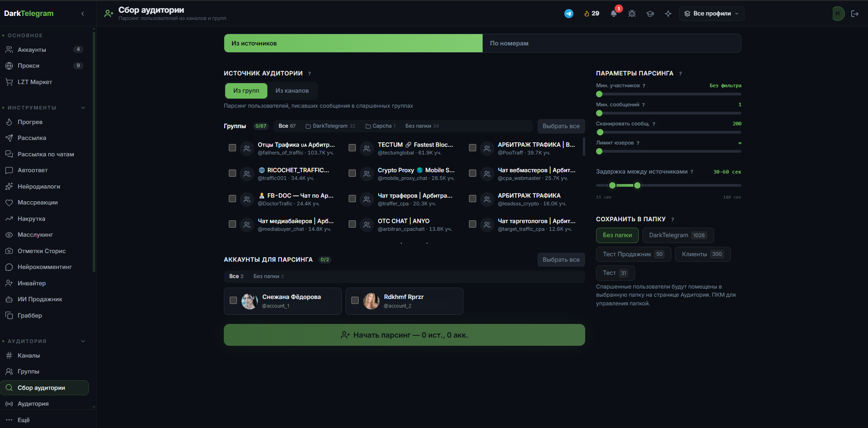
Task: Open Аудитория page in sidebar
Action: point(44,403)
